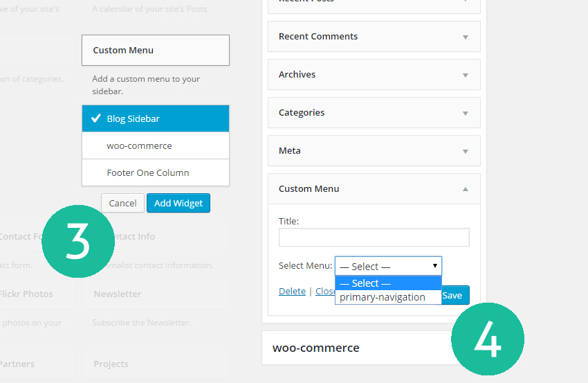Collapse the Custom Menu widget arrow
Viewport: 588px width, 383px height.
pos(465,189)
